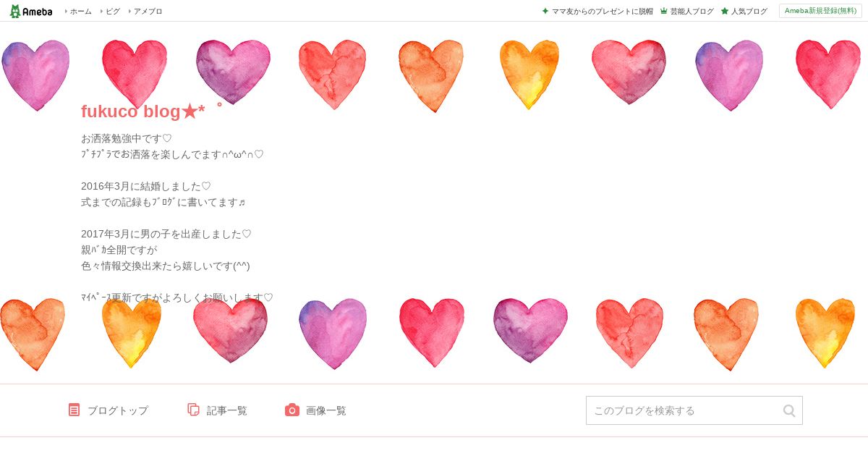Viewport: 868px width, 456px height.
Task: Click the 画像一覧 camera icon
Action: click(x=292, y=410)
